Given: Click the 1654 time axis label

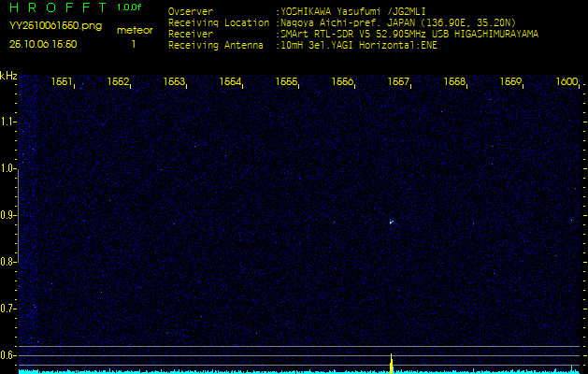Looking at the screenshot, I should 230,81.
